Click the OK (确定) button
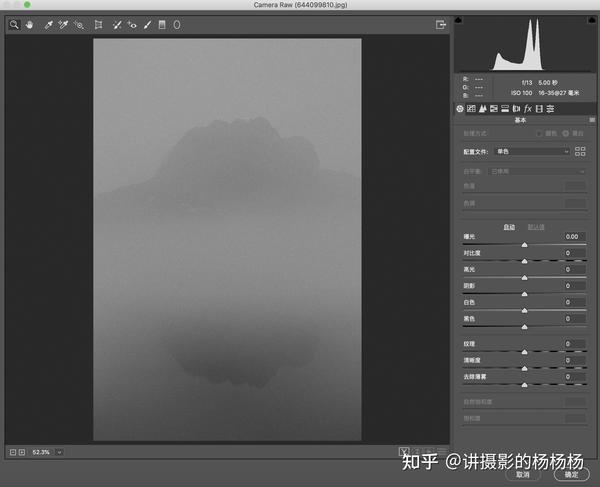The height and width of the screenshot is (487, 600). click(571, 475)
